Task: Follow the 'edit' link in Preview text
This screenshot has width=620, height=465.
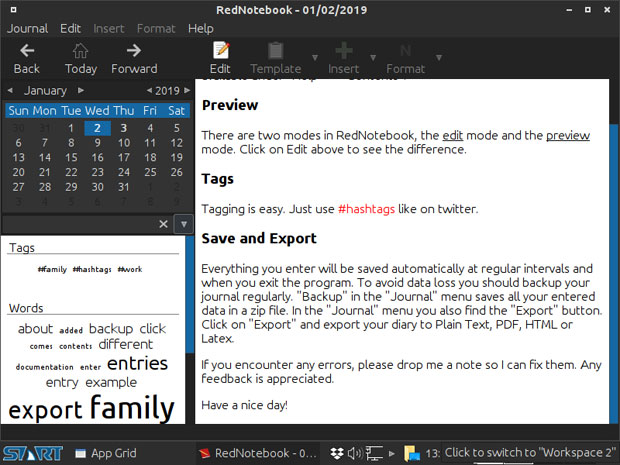Action: (x=452, y=136)
